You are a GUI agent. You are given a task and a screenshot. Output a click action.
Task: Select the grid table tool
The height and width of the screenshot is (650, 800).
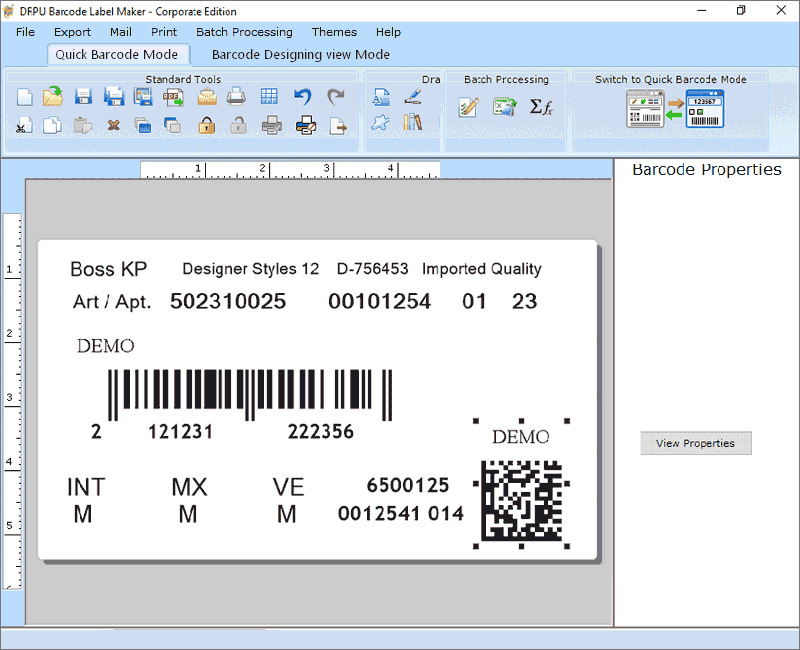point(268,96)
